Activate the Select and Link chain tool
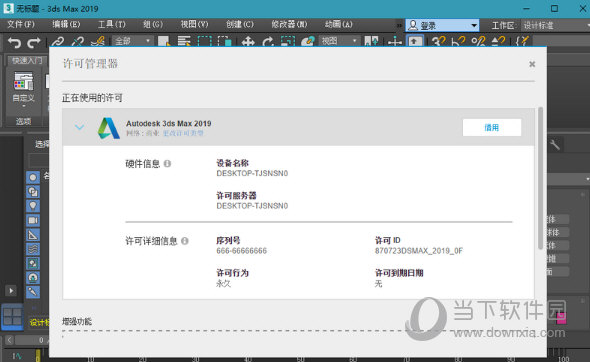This screenshot has width=590, height=362. (x=57, y=41)
